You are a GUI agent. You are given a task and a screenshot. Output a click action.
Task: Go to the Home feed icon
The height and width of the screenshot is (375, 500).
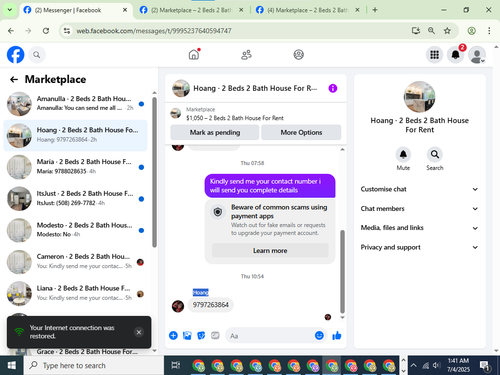pyautogui.click(x=194, y=54)
